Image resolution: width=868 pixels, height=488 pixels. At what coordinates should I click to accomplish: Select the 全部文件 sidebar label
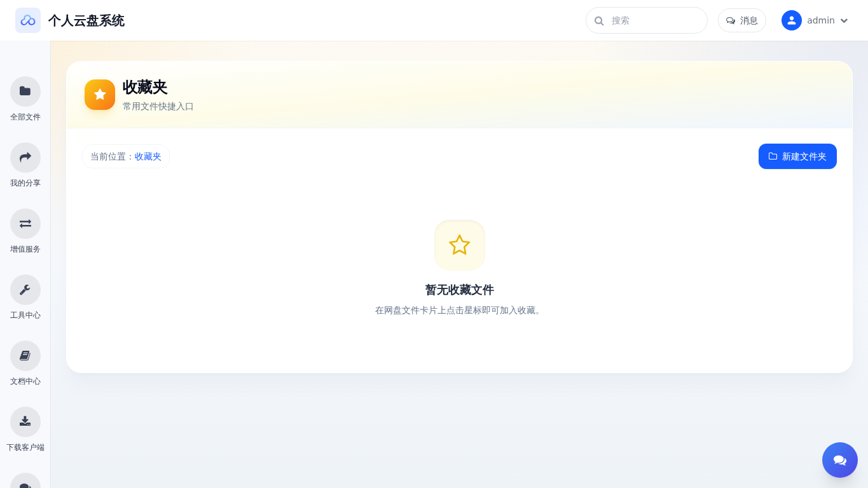(25, 117)
